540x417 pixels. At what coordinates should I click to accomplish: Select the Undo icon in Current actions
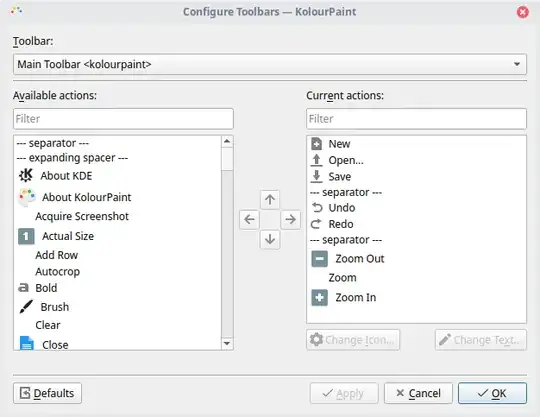(x=317, y=208)
